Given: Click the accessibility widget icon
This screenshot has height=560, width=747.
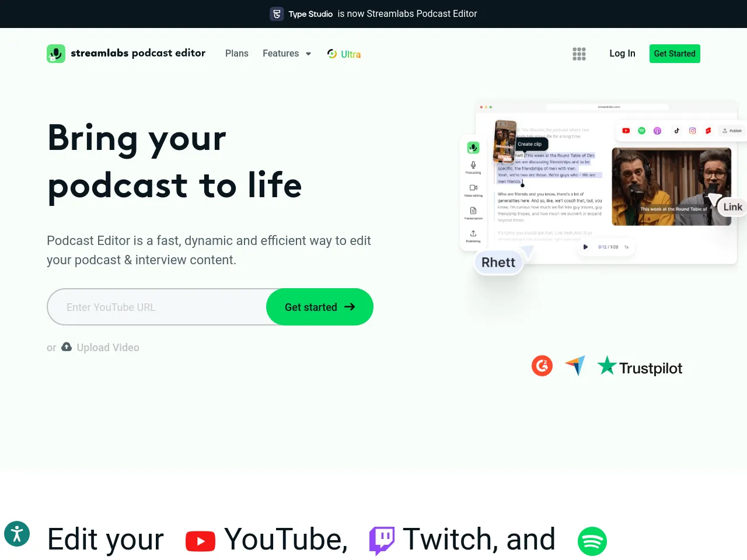Looking at the screenshot, I should pyautogui.click(x=17, y=534).
